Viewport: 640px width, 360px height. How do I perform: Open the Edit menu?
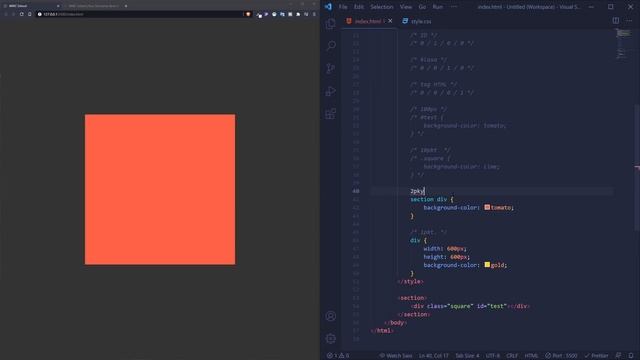(359, 7)
